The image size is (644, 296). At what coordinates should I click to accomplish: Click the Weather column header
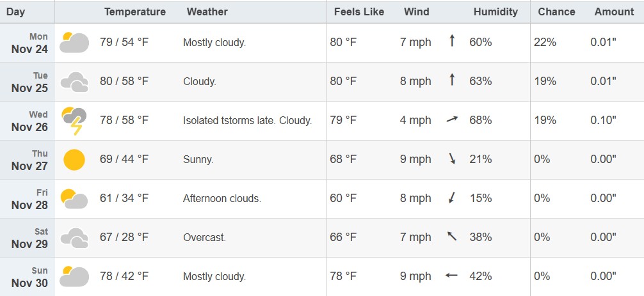click(207, 12)
